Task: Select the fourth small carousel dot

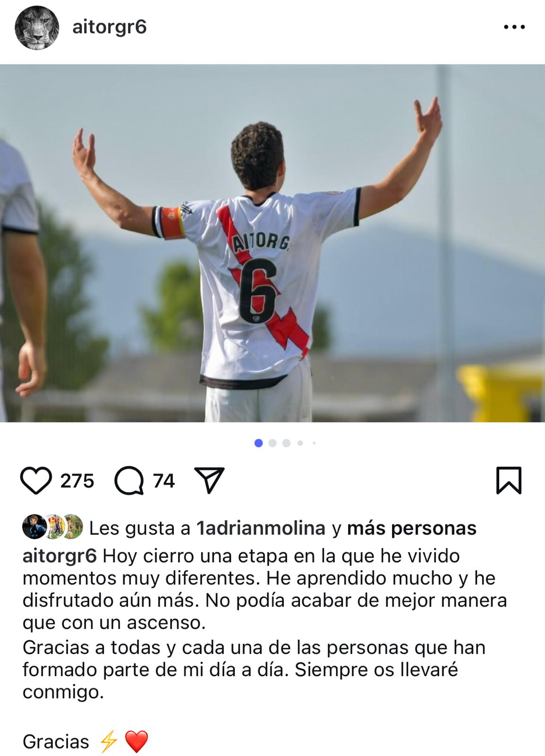Action: pos(300,443)
